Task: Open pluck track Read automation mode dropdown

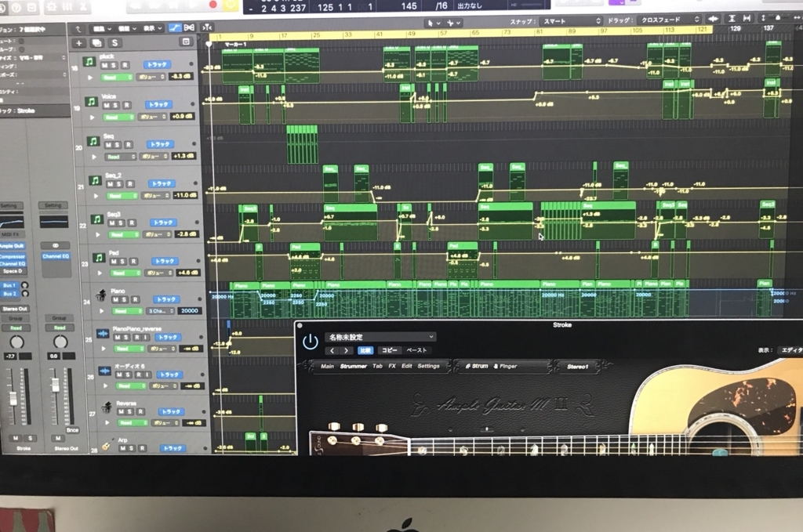Action: point(116,78)
